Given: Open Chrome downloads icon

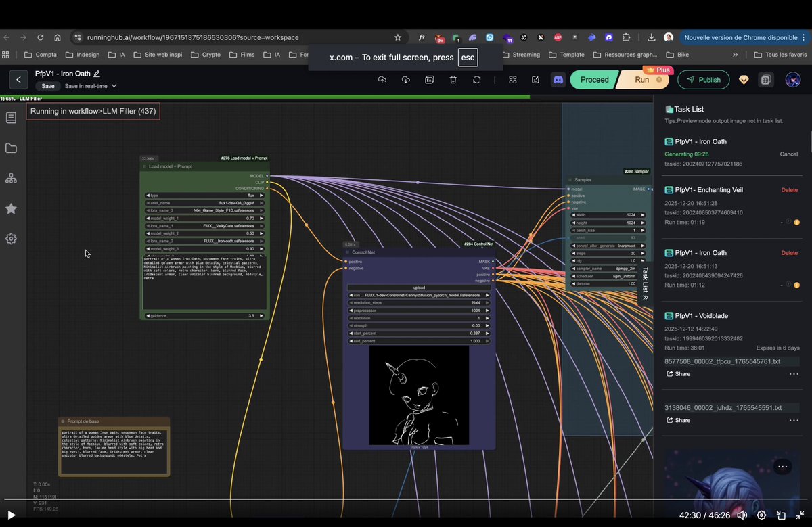Looking at the screenshot, I should point(651,37).
